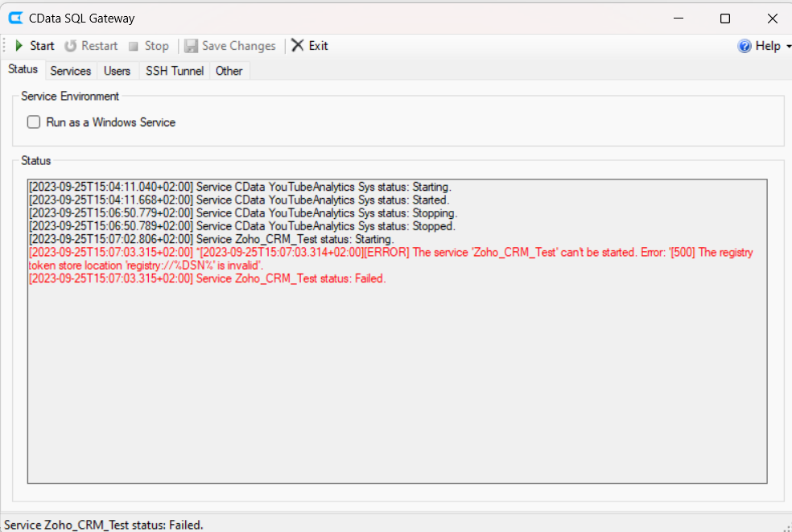Image resolution: width=792 pixels, height=532 pixels.
Task: Click log line 'YouTubeAnalytics Sys status: Stopping.'
Action: (243, 213)
